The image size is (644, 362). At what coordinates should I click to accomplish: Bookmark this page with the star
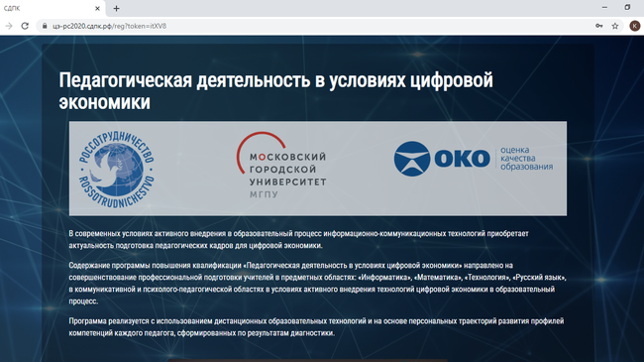(x=615, y=26)
